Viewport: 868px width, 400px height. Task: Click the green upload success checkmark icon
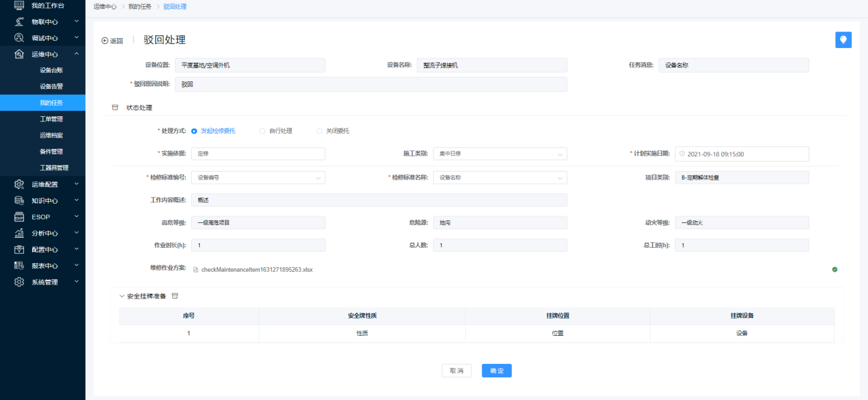point(835,270)
